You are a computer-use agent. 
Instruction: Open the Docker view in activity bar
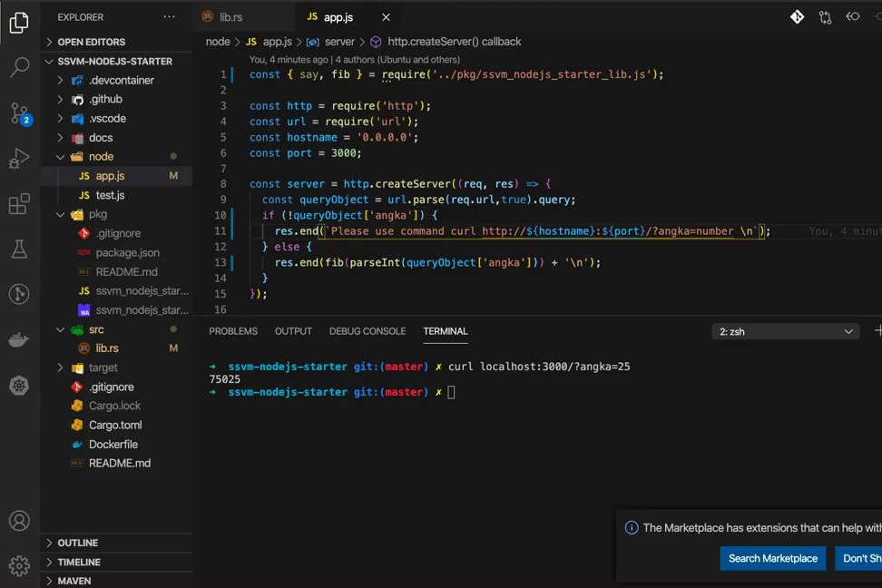(x=19, y=340)
